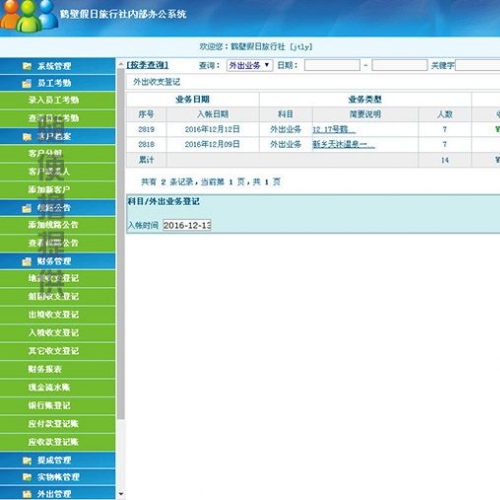Click the 实物帐管理 folder icon
500x500 pixels.
[27, 477]
